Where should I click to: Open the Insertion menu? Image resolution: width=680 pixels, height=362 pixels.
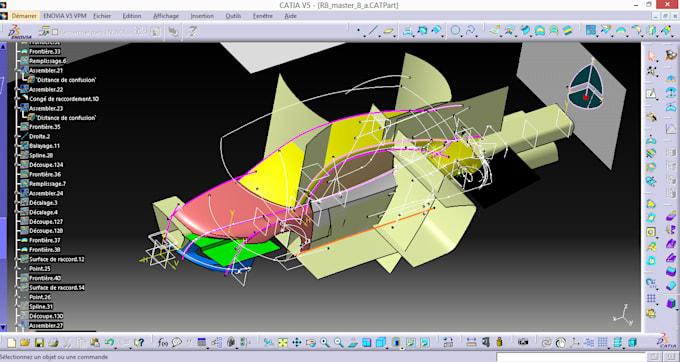point(202,16)
